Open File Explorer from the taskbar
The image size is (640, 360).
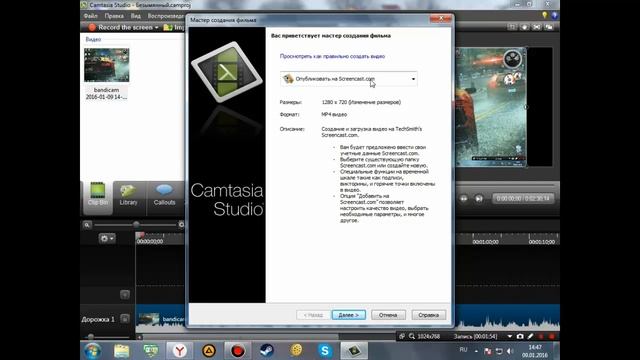tap(121, 351)
